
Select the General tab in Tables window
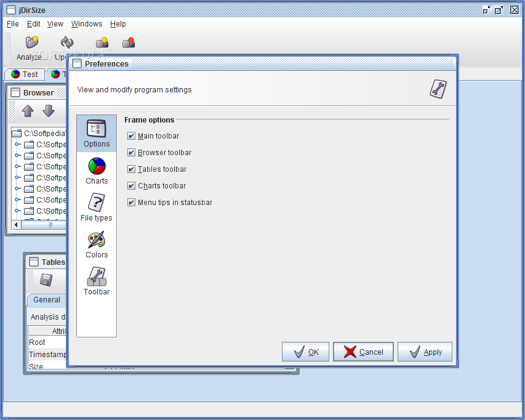click(x=47, y=300)
